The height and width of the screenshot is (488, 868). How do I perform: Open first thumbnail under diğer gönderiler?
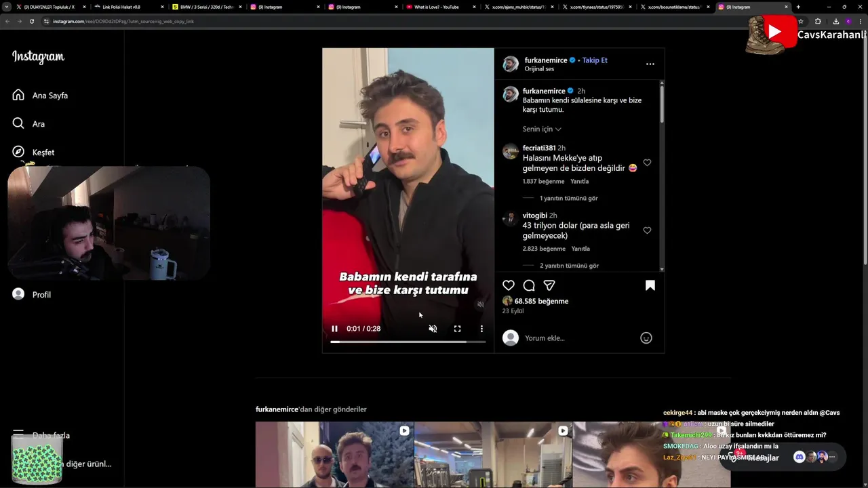[x=334, y=454]
